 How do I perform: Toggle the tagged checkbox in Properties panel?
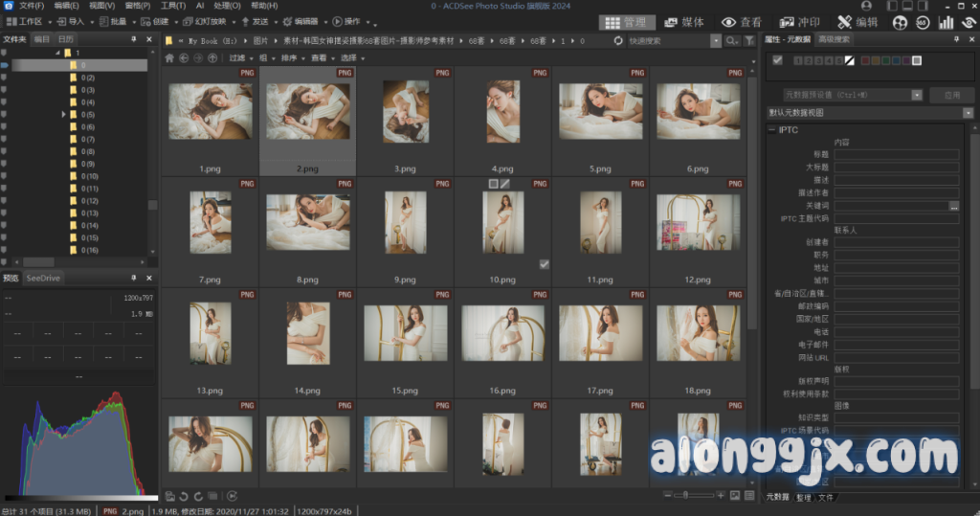(x=778, y=61)
